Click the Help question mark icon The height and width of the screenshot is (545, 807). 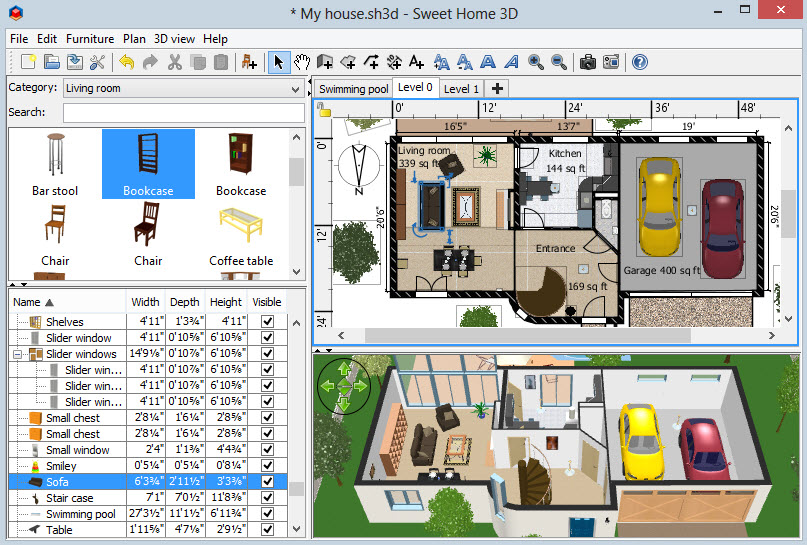tap(639, 62)
